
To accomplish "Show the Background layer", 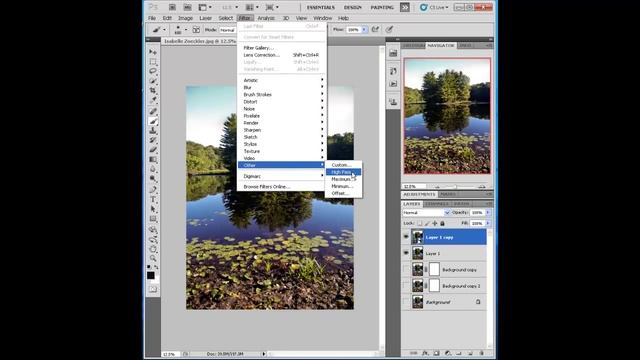I will tap(406, 302).
